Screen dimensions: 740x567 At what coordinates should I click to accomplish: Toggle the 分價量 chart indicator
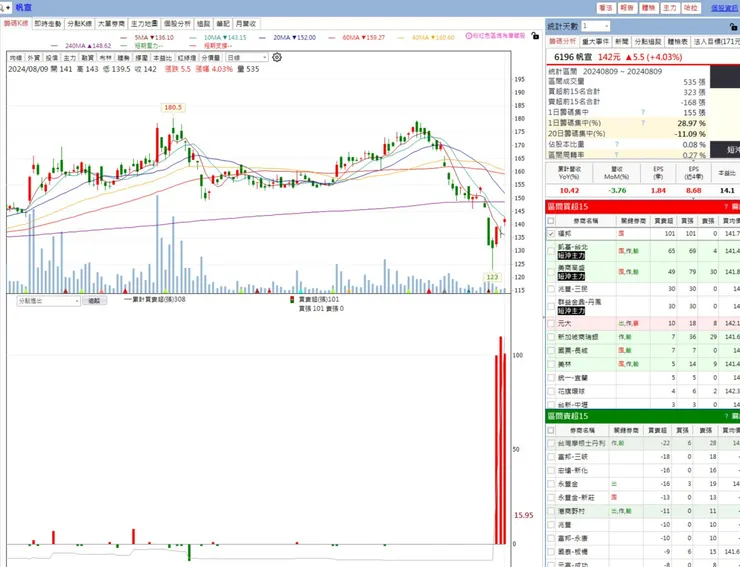click(x=211, y=58)
